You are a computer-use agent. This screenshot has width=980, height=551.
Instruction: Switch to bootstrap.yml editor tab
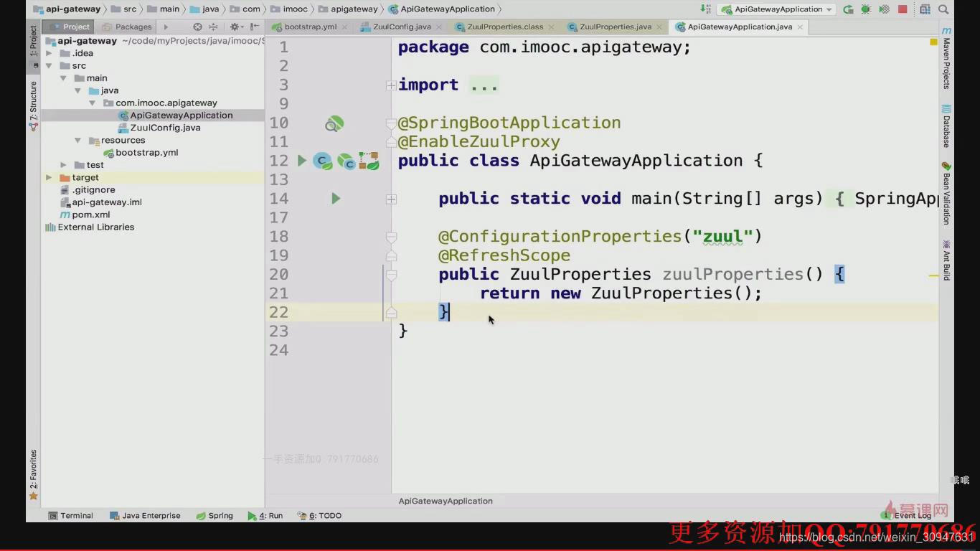click(310, 27)
